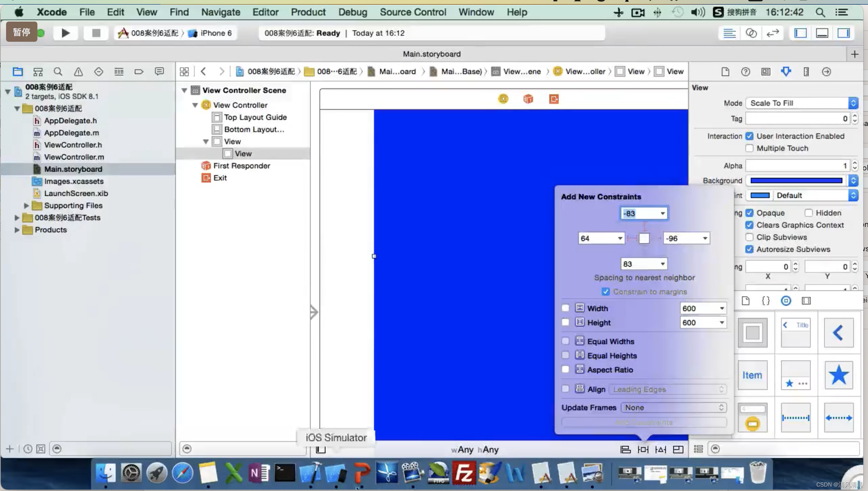Click the Navigator panel toggle icon
868x491 pixels.
point(801,33)
